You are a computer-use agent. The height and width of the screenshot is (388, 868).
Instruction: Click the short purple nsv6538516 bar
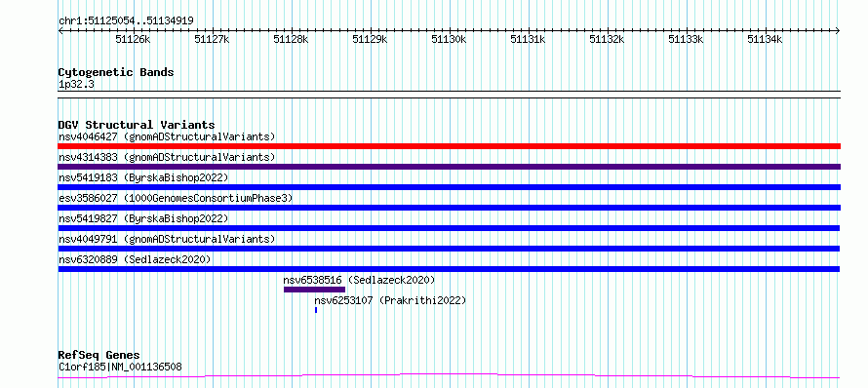(314, 290)
